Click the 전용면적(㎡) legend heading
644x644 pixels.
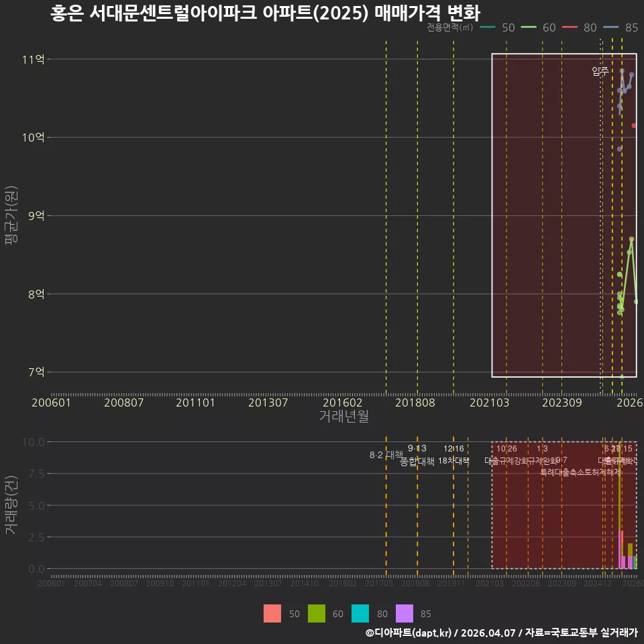(449, 28)
